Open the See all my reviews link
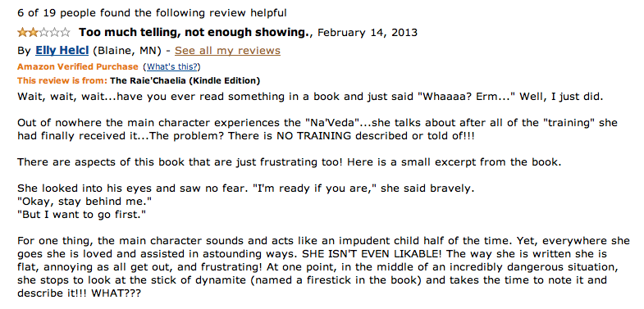 pyautogui.click(x=227, y=51)
